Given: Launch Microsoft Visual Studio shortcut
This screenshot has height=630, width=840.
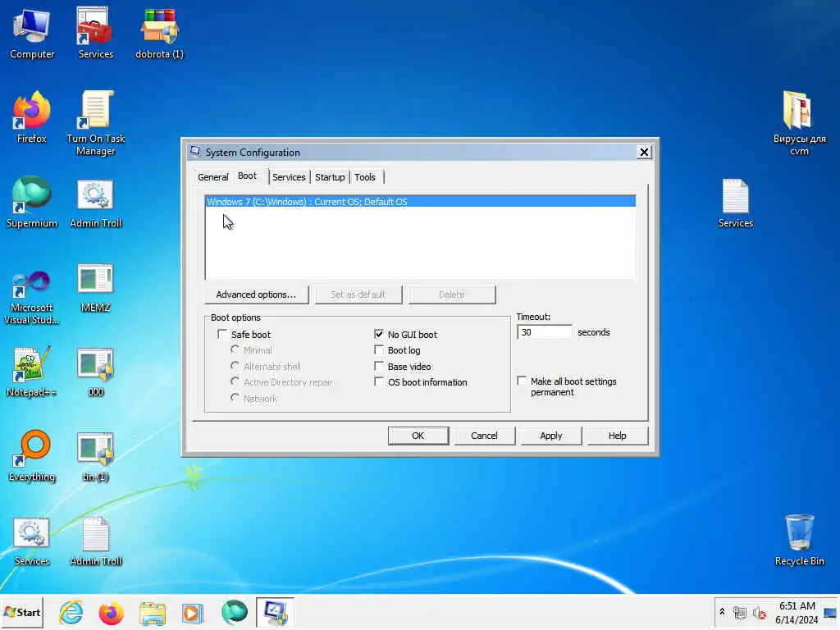Looking at the screenshot, I should 32,297.
